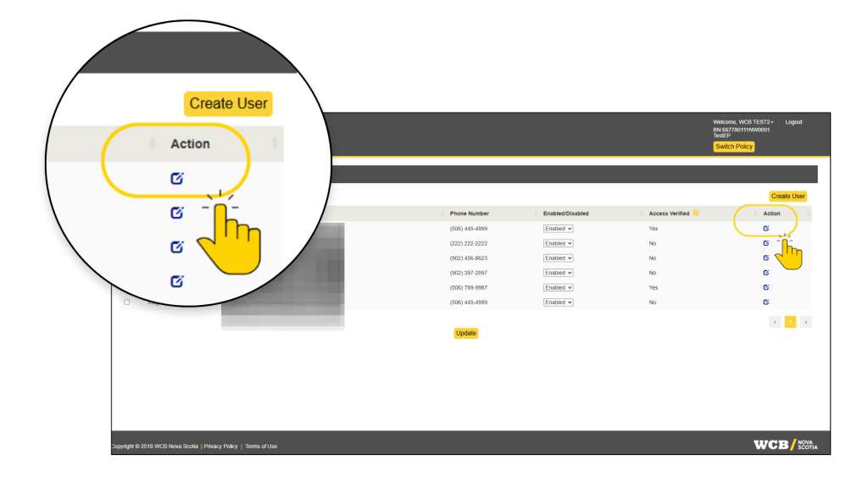The width and height of the screenshot is (868, 488).
Task: Open the Enabled dropdown in the first row with Access Verified Yes
Action: [x=558, y=229]
